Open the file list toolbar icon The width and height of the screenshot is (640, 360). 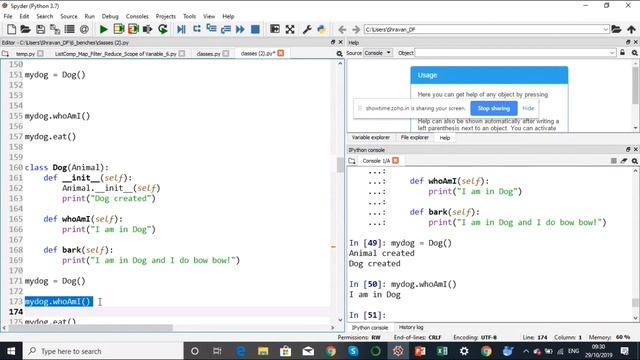[69, 29]
